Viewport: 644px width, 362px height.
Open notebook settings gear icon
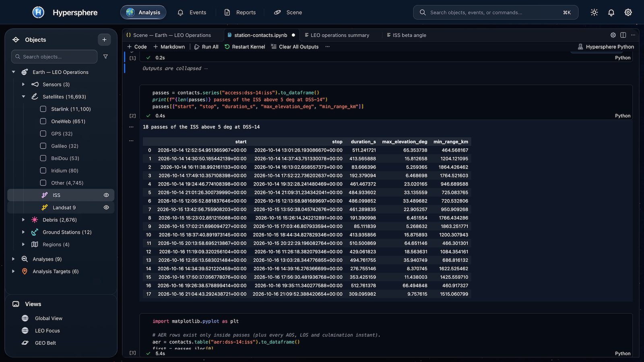(x=613, y=35)
